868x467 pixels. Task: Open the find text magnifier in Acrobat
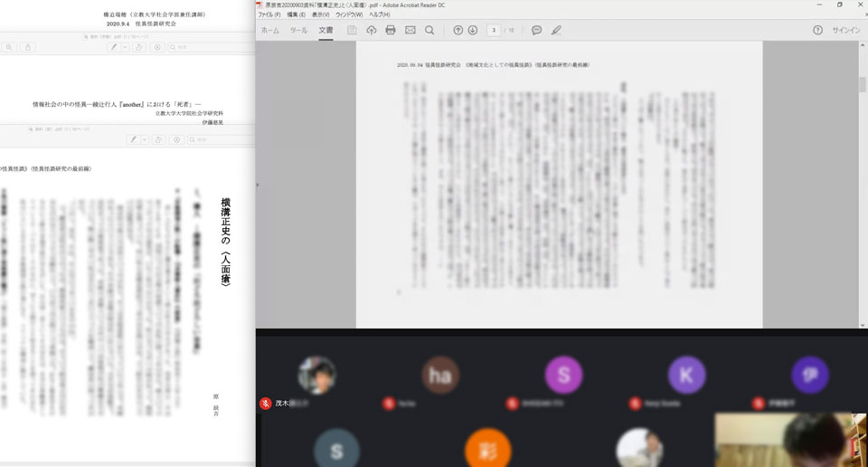(429, 30)
